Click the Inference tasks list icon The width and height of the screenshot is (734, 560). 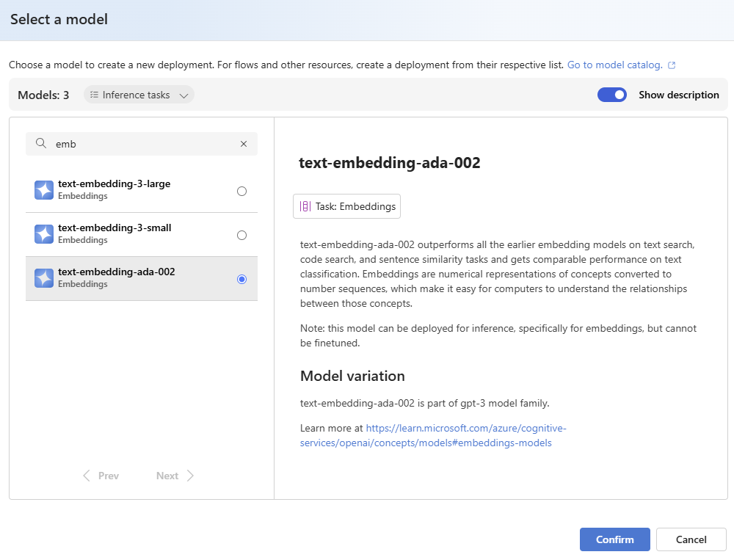pos(94,95)
